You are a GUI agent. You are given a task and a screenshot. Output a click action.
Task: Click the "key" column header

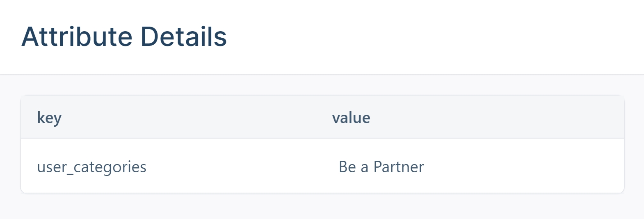[x=49, y=118]
